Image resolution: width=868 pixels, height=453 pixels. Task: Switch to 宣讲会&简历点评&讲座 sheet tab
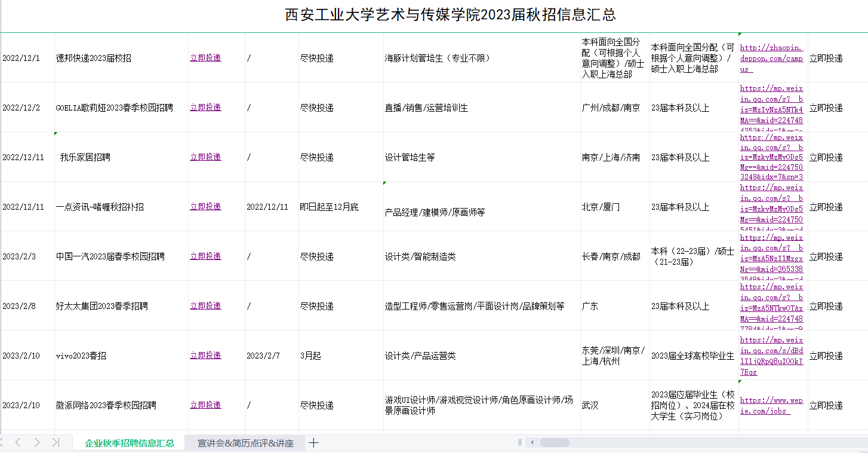pyautogui.click(x=245, y=443)
